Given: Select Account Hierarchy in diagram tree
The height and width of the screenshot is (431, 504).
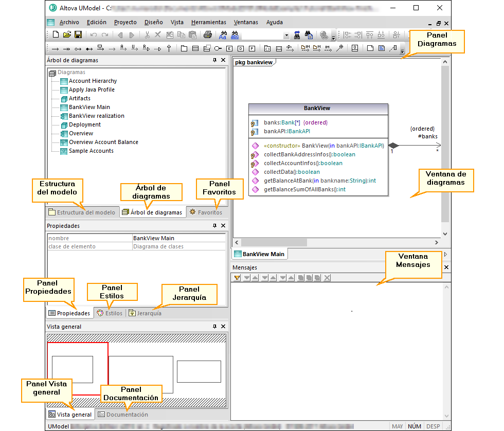Looking at the screenshot, I should tap(93, 81).
